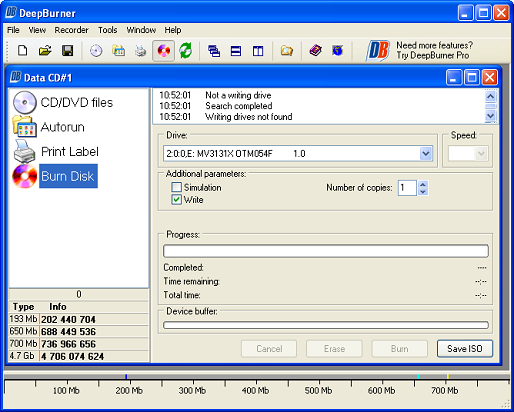This screenshot has width=514, height=412.
Task: Click the Autorun toolbar icon
Action: point(118,51)
